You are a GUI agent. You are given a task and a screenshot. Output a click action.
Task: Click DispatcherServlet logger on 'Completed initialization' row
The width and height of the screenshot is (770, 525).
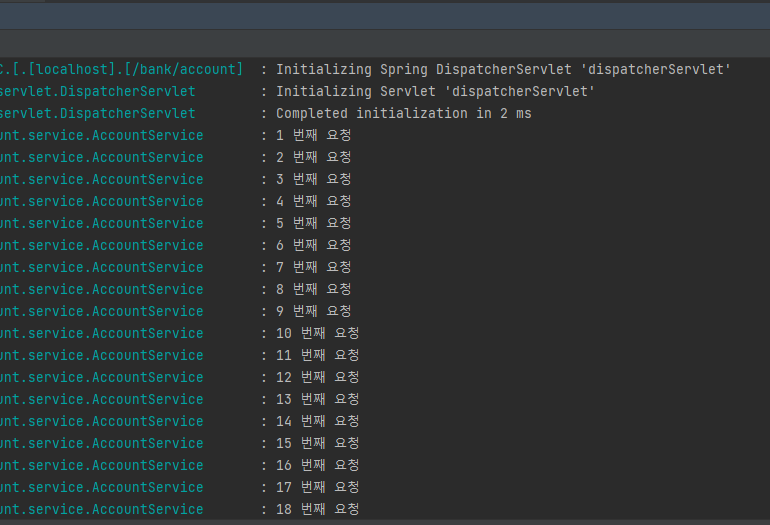click(98, 113)
